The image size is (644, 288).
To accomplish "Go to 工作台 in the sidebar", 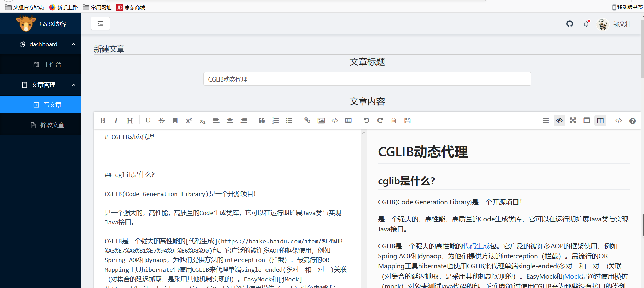I will pos(40,64).
